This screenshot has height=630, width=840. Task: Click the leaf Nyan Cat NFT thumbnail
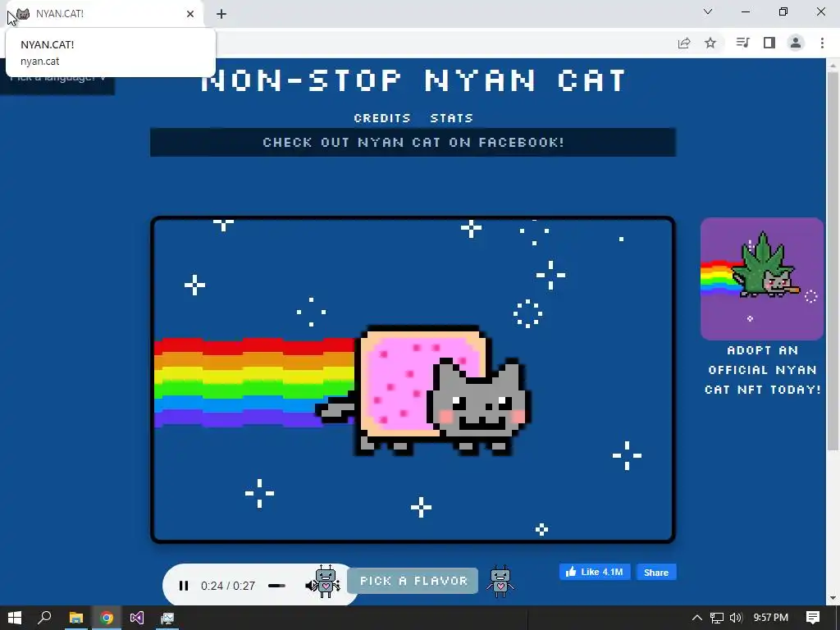[x=762, y=279]
